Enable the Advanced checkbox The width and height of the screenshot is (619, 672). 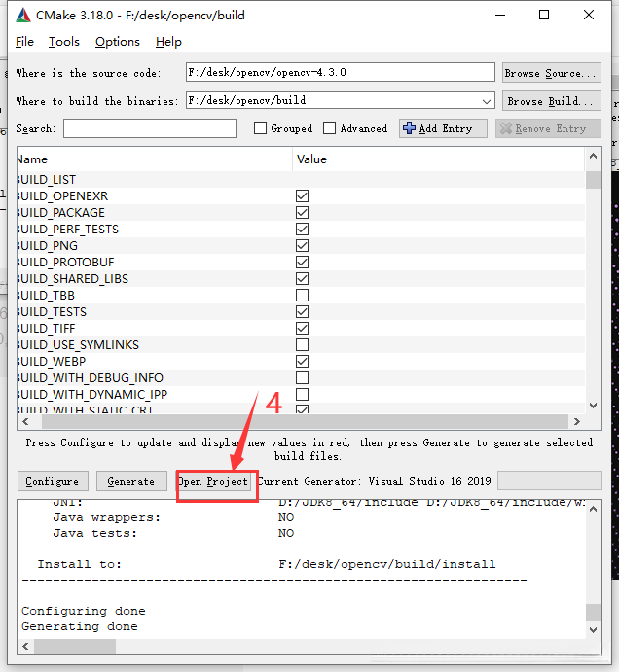point(329,128)
